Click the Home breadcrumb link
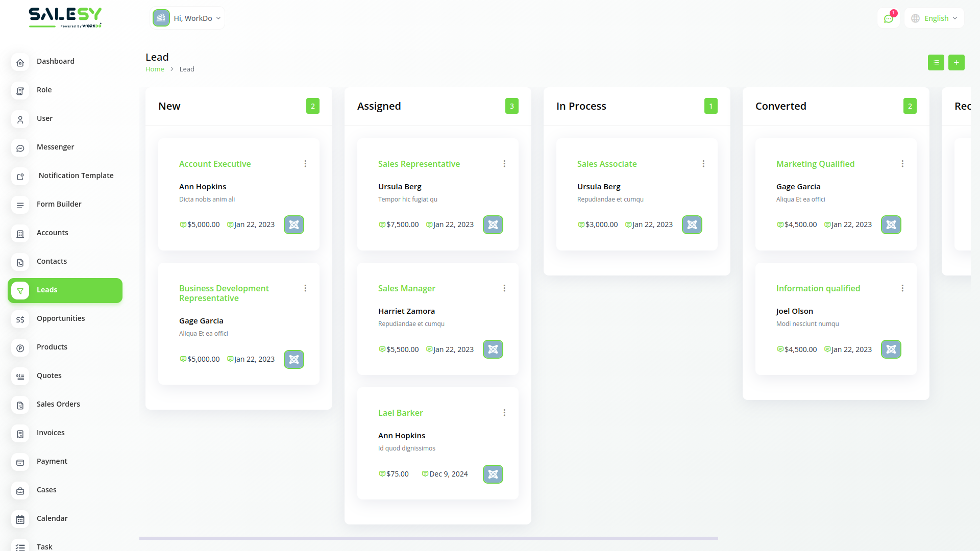This screenshot has width=980, height=551. click(x=155, y=69)
